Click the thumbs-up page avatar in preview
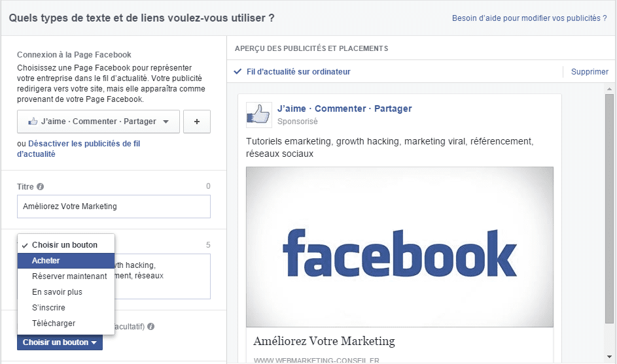Image resolution: width=617 pixels, height=364 pixels. [x=258, y=115]
